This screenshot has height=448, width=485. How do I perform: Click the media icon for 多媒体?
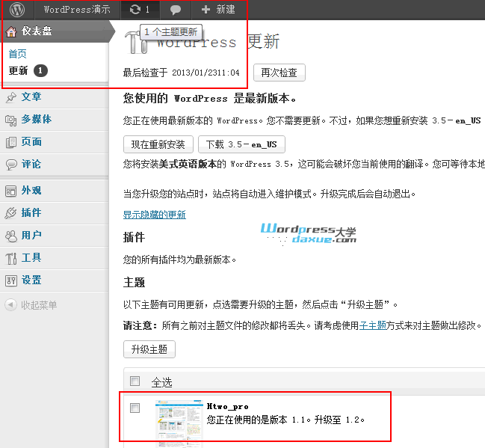coord(10,120)
